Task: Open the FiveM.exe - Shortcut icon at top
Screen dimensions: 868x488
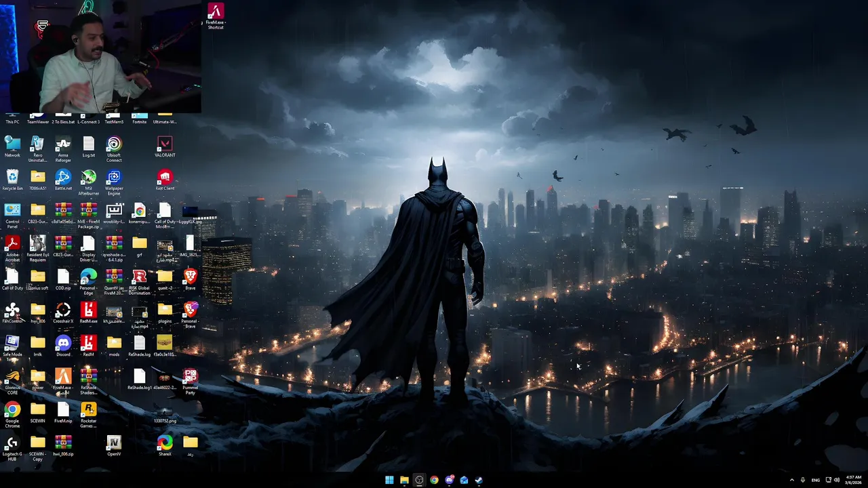Action: coord(216,16)
